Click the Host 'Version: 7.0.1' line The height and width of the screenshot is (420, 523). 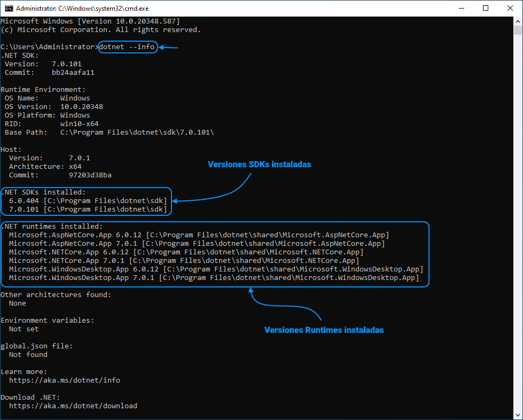point(49,158)
